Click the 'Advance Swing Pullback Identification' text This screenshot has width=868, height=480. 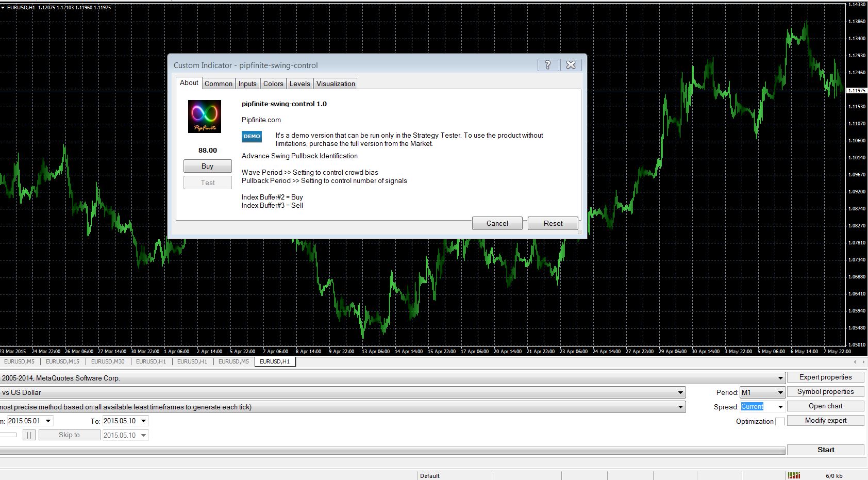pyautogui.click(x=299, y=156)
